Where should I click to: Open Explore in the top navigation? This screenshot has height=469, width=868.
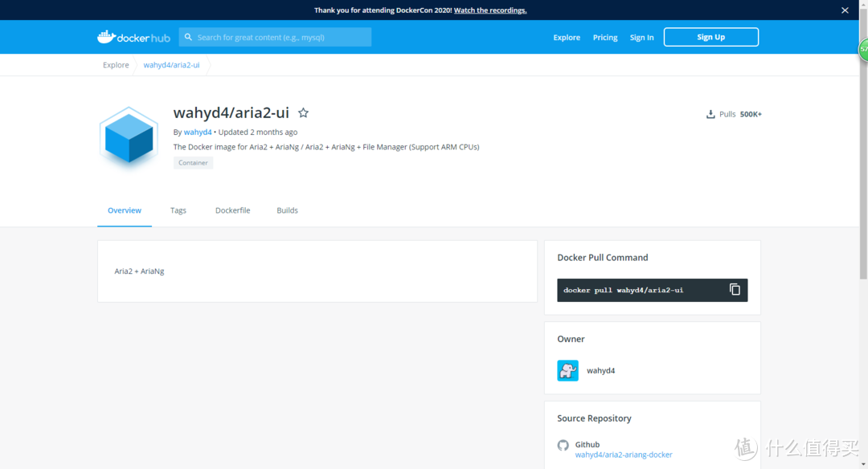tap(567, 38)
